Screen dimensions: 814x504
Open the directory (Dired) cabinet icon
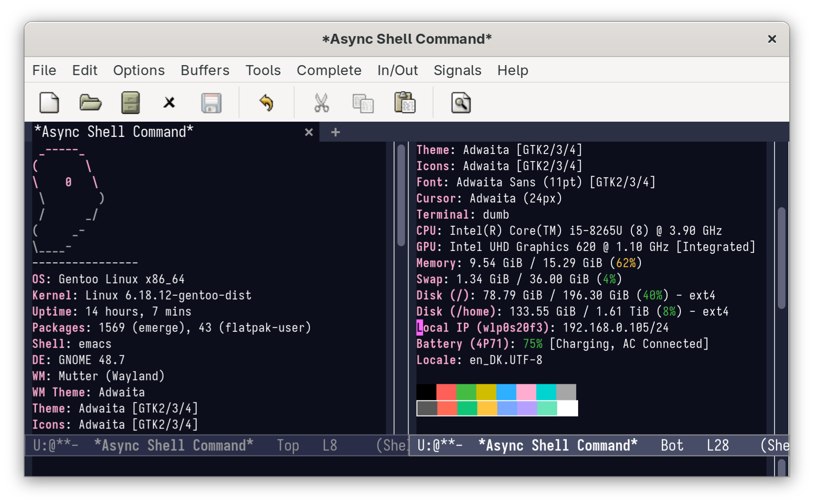tap(130, 103)
